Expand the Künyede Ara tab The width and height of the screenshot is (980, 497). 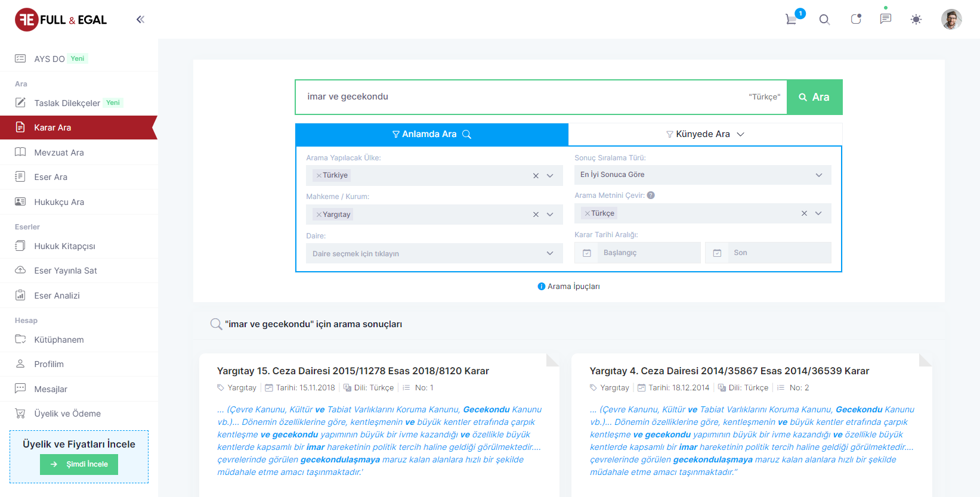[704, 134]
